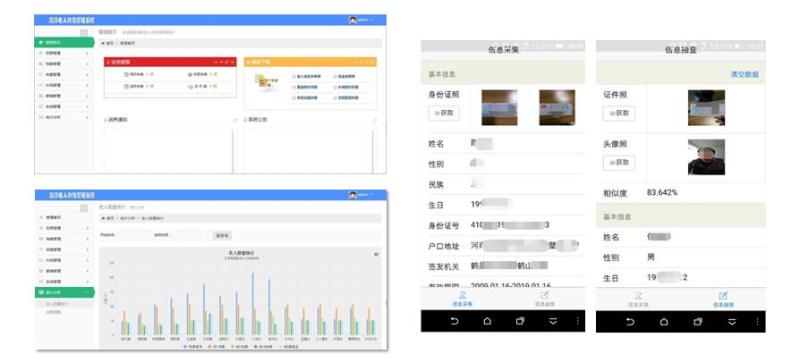Screen dimensions: 800x363
Task: Tap the three-dot overflow icon on the left phone
Action: (x=578, y=321)
